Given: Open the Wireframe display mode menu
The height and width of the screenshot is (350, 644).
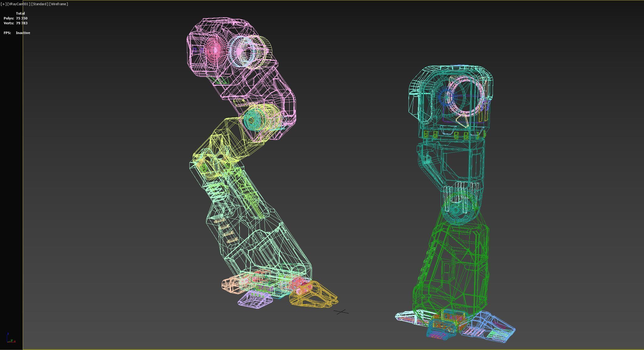Looking at the screenshot, I should click(59, 4).
